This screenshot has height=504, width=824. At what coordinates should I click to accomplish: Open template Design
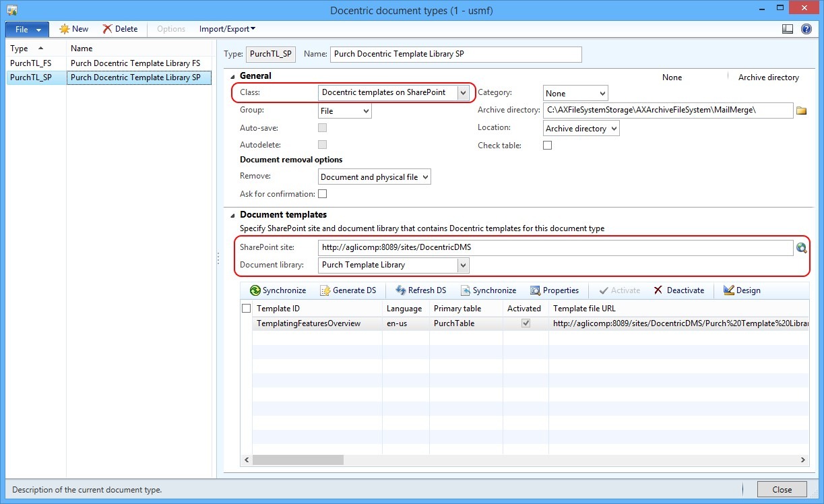tap(742, 290)
